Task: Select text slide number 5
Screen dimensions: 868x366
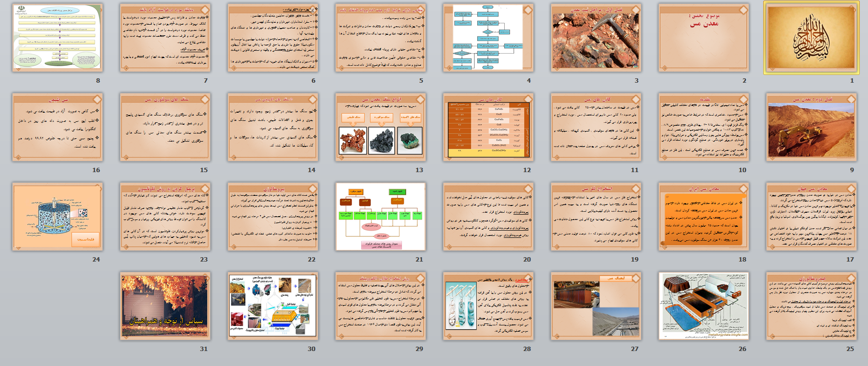Action: pos(381,38)
